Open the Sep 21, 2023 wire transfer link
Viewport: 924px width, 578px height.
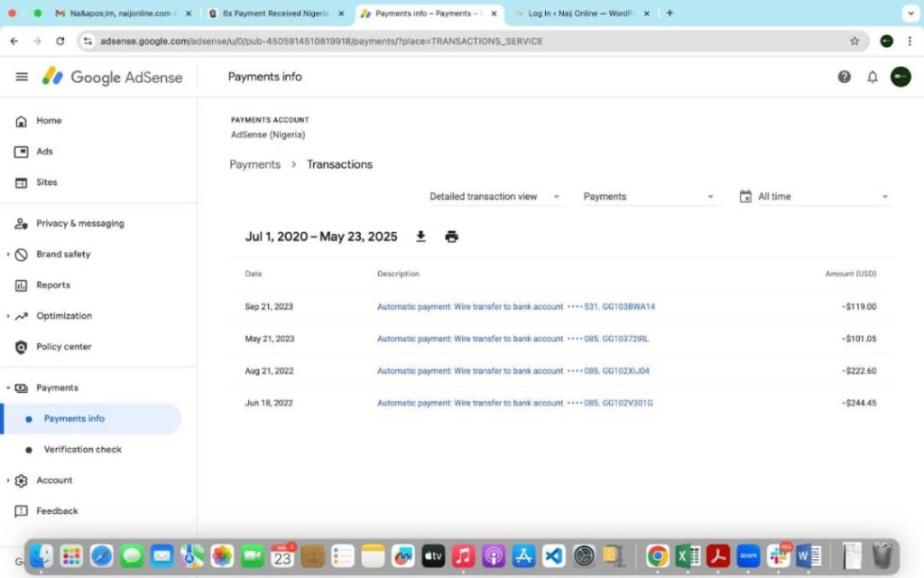pos(469,307)
